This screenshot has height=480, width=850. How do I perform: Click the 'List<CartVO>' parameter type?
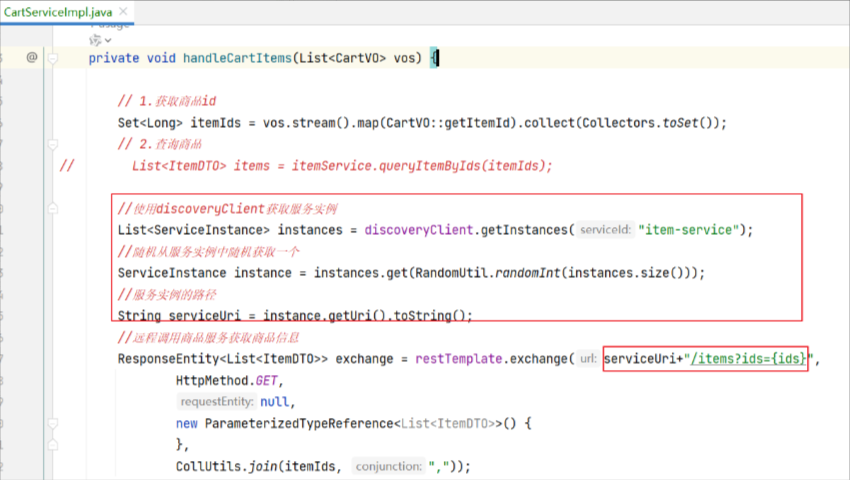342,58
